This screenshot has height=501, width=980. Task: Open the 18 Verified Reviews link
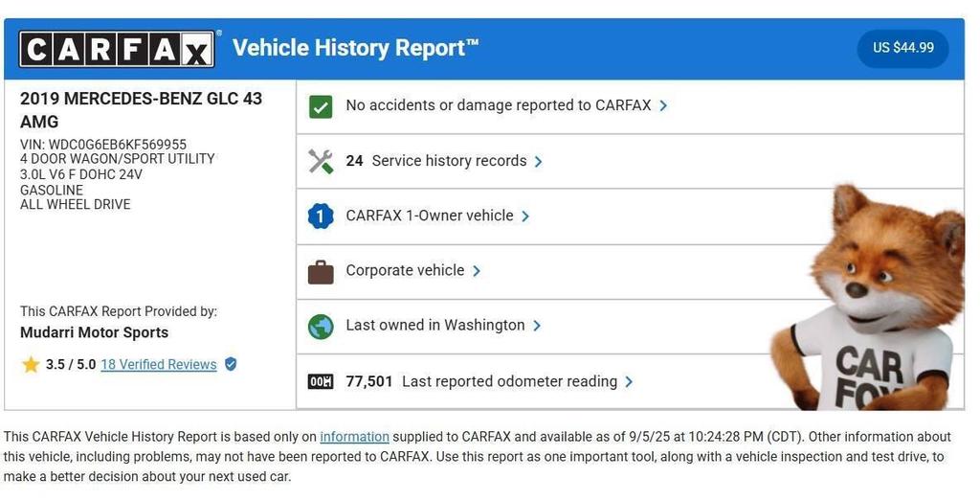[x=158, y=365]
